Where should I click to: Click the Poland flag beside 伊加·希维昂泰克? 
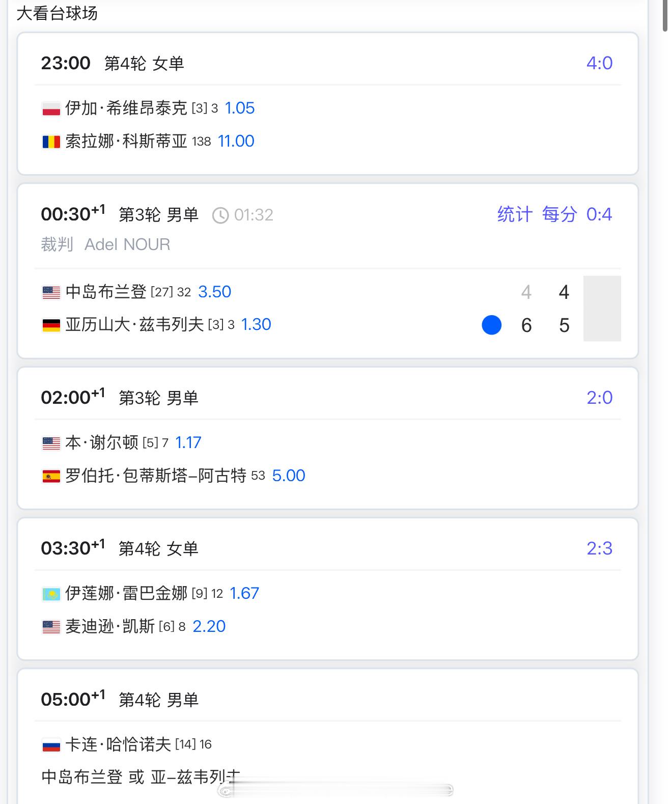point(51,108)
